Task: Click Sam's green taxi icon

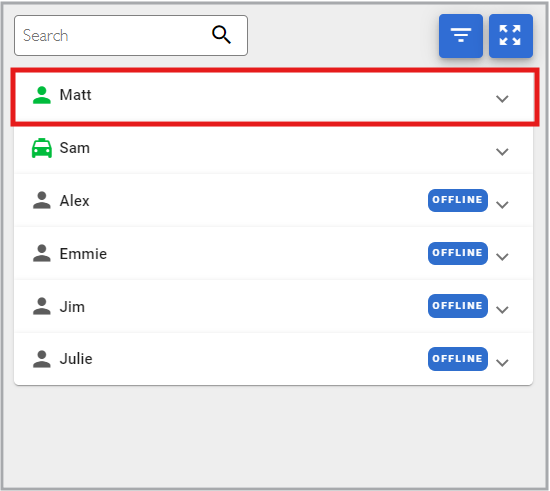Action: (42, 148)
